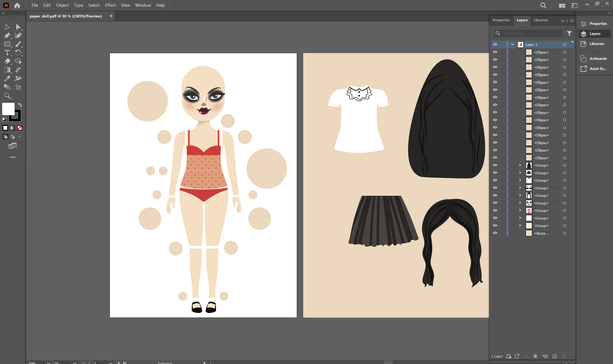The height and width of the screenshot is (364, 613).
Task: Expand the last Group sublayer
Action: pos(520,226)
